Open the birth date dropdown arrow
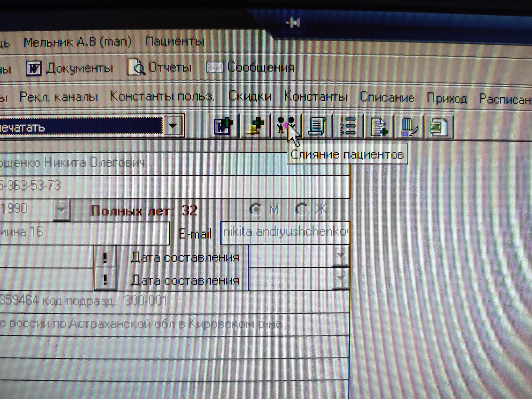 62,210
